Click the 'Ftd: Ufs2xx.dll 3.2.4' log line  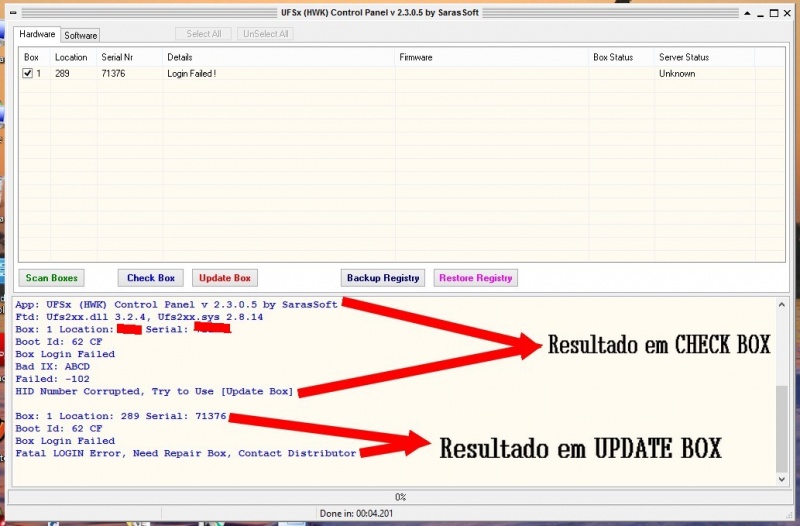pyautogui.click(x=139, y=317)
